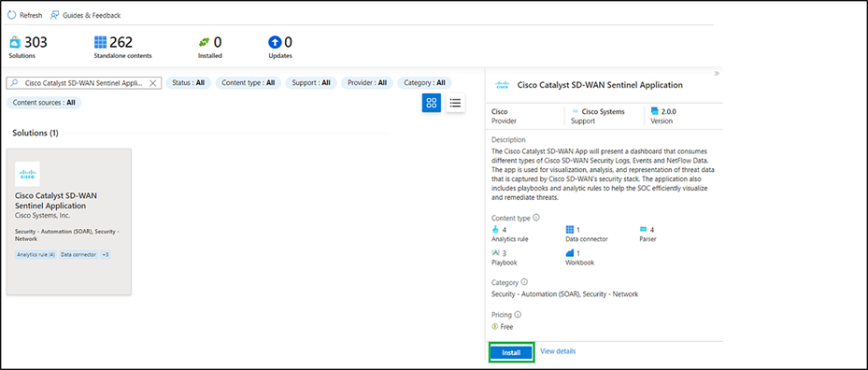This screenshot has height=370, width=868.
Task: Click the Solutions (1) heading
Action: tap(36, 133)
